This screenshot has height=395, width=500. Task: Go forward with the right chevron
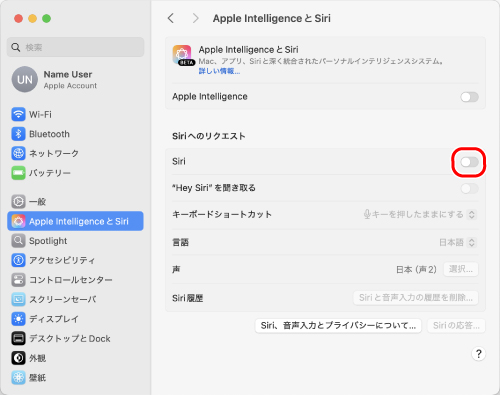point(195,18)
